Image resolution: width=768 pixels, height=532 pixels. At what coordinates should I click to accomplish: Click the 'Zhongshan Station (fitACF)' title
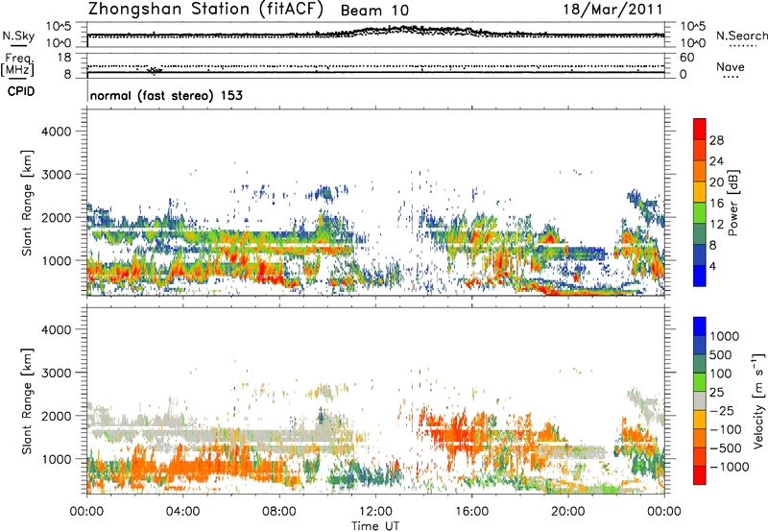click(205, 9)
